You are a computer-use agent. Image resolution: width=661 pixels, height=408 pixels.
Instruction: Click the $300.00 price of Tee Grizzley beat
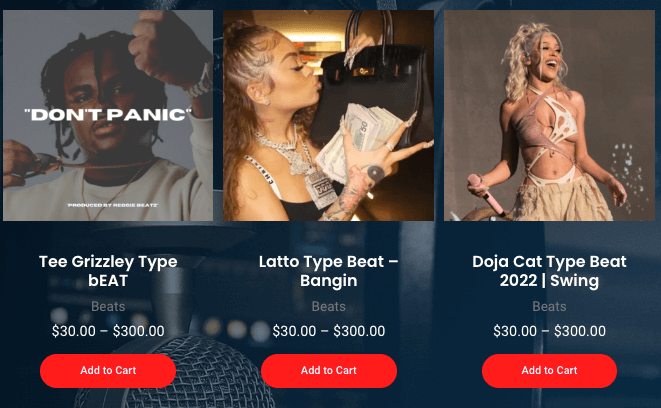[138, 331]
